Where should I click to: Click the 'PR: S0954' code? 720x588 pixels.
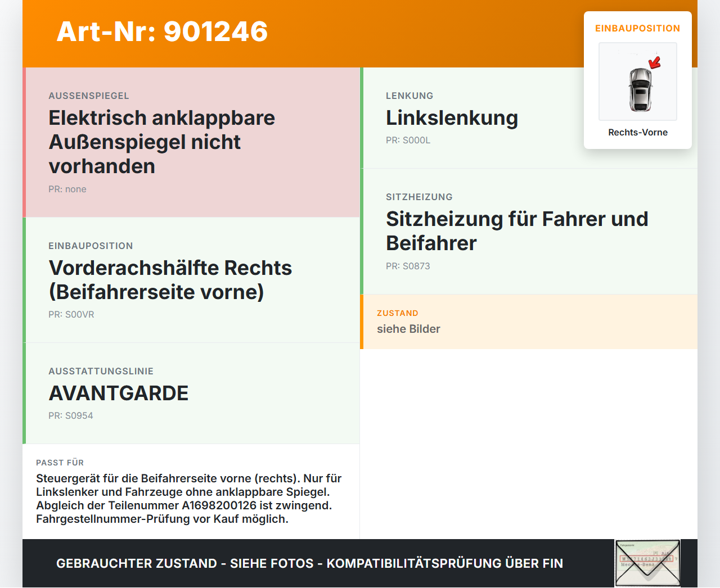click(71, 416)
